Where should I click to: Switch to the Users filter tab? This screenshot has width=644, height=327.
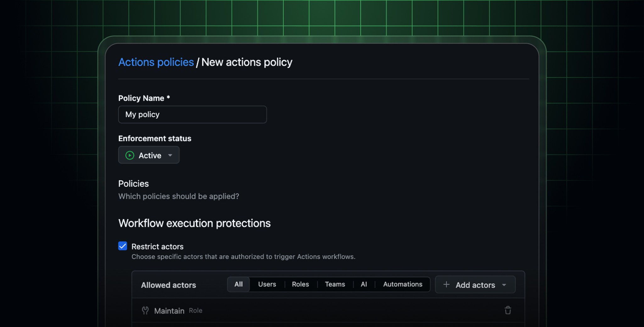[267, 284]
